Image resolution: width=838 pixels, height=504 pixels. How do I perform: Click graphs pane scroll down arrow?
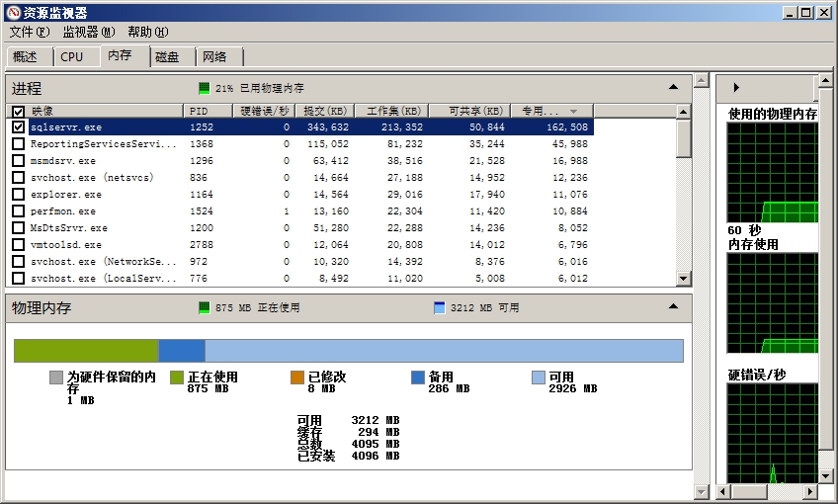coord(826,476)
